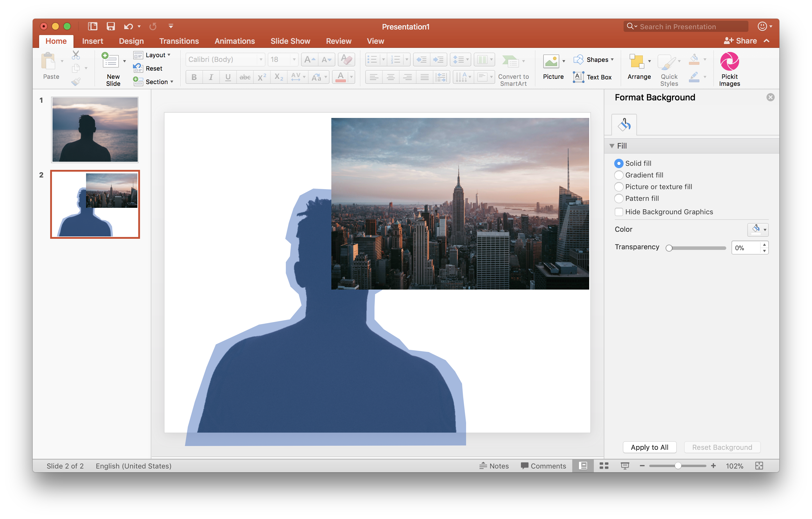This screenshot has height=519, width=812.
Task: Click Apply to All button
Action: coord(649,447)
